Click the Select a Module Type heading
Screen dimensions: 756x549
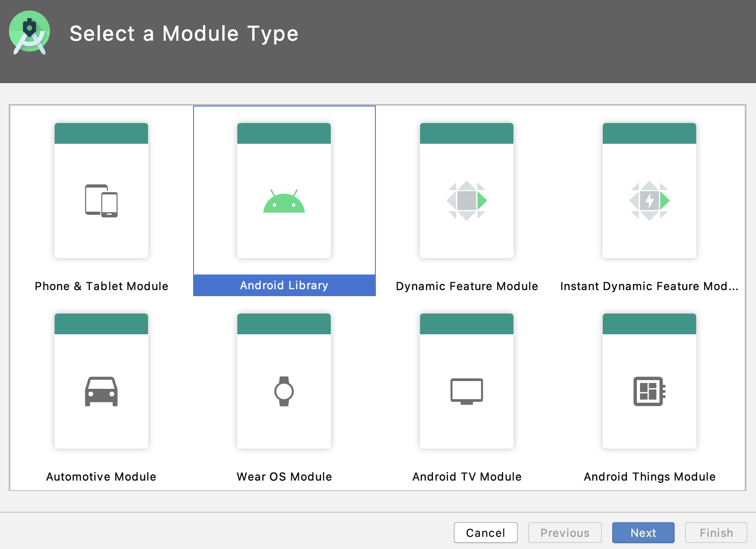184,34
